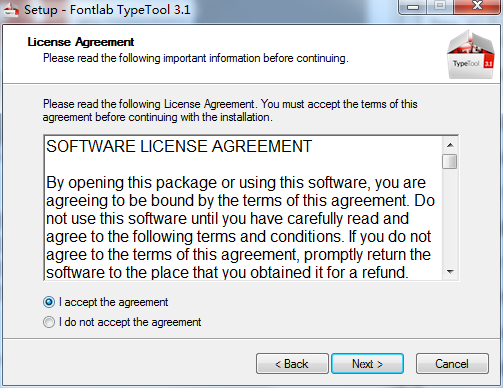The width and height of the screenshot is (503, 388).
Task: Click the setup icon in title bar
Action: point(11,10)
